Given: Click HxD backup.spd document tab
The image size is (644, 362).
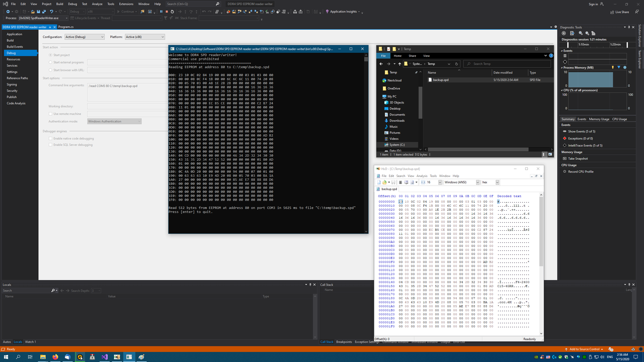Looking at the screenshot, I should (x=386, y=189).
